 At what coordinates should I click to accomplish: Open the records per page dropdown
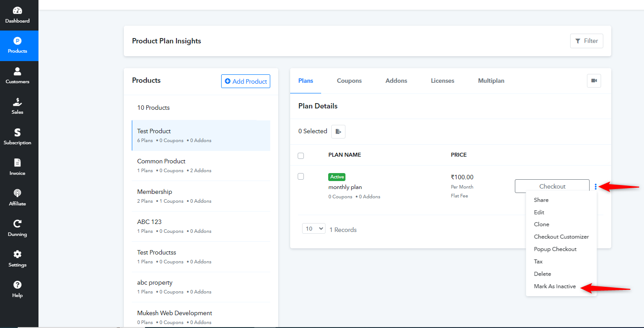coord(314,229)
